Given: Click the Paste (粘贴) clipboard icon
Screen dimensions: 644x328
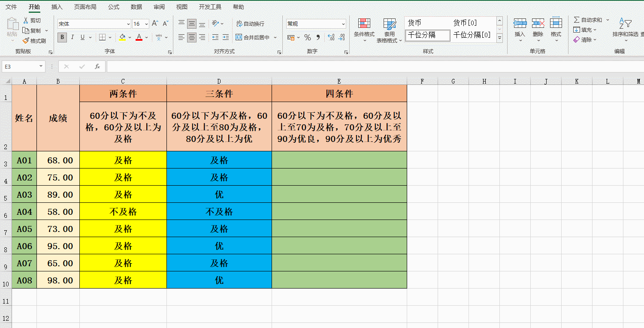Looking at the screenshot, I should coord(12,24).
